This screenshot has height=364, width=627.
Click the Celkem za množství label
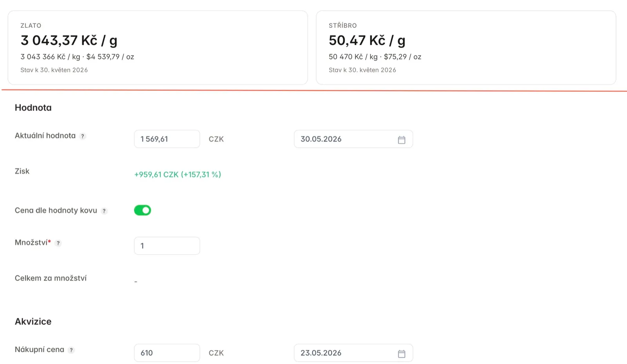click(x=51, y=278)
